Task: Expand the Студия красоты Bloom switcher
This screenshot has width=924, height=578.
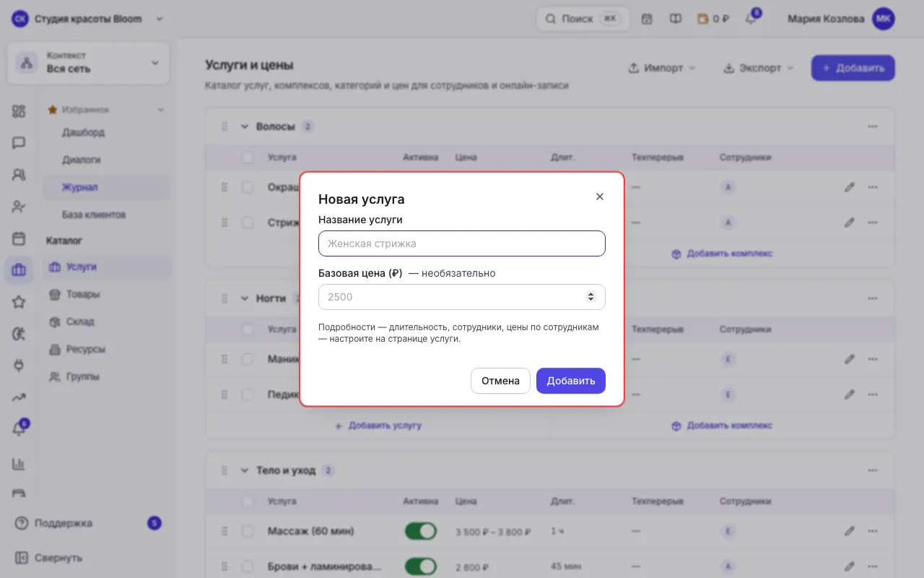Action: coord(88,19)
